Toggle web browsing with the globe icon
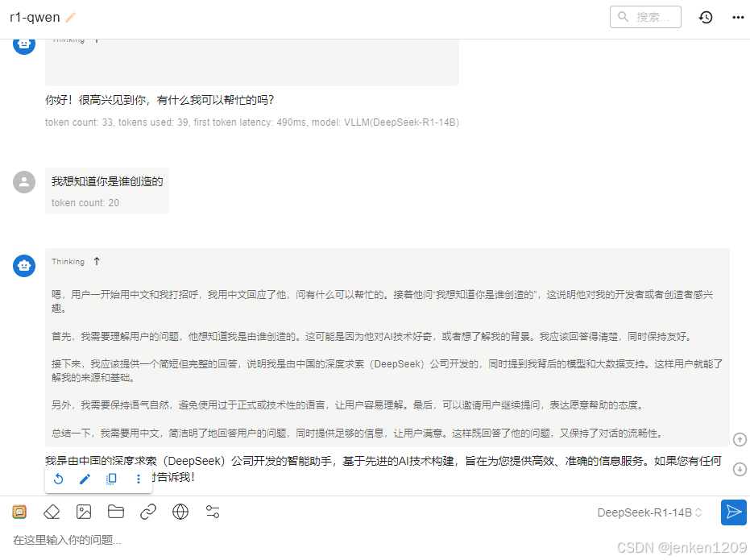Screen dimensions: 750x560 180,512
